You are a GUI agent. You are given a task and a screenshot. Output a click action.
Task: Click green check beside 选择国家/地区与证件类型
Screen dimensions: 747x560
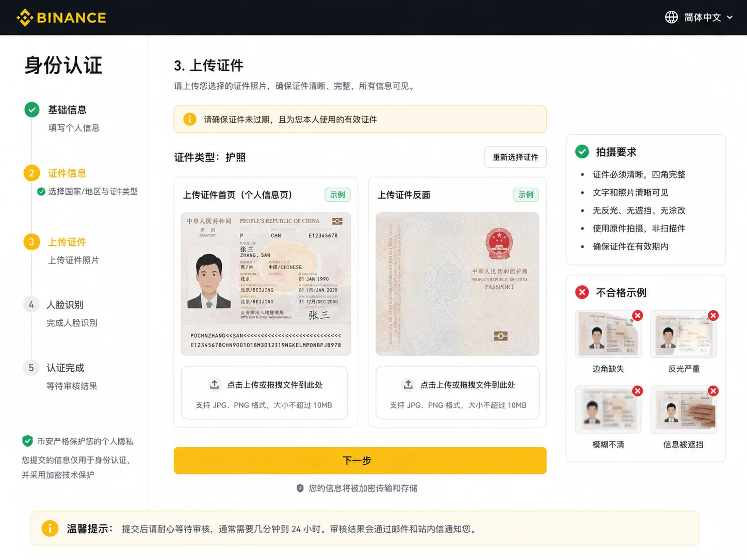(x=41, y=192)
